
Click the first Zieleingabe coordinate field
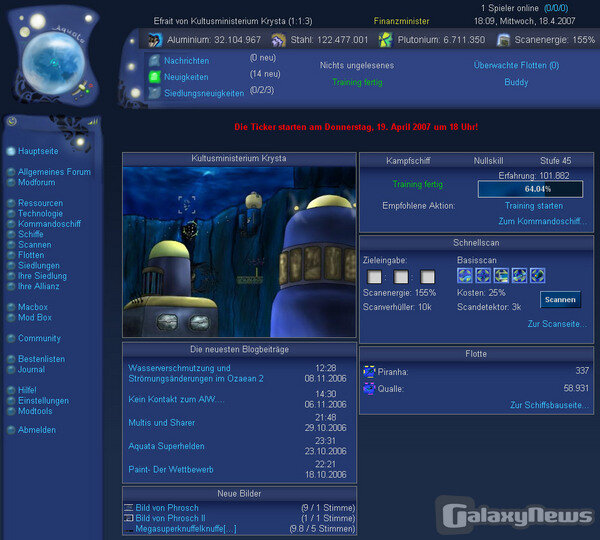374,276
